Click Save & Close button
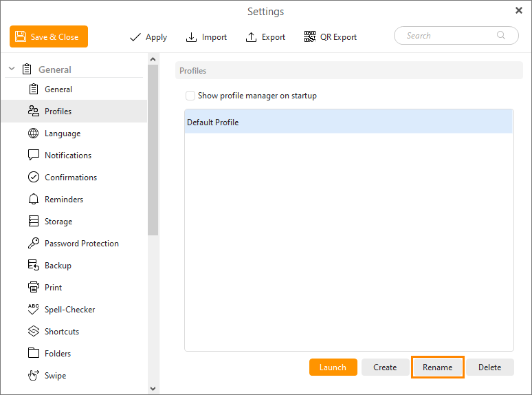This screenshot has width=532, height=395. [49, 37]
